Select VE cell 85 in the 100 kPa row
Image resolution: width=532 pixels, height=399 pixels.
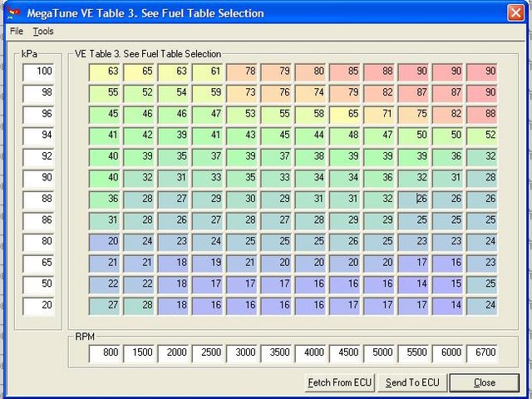click(x=345, y=72)
